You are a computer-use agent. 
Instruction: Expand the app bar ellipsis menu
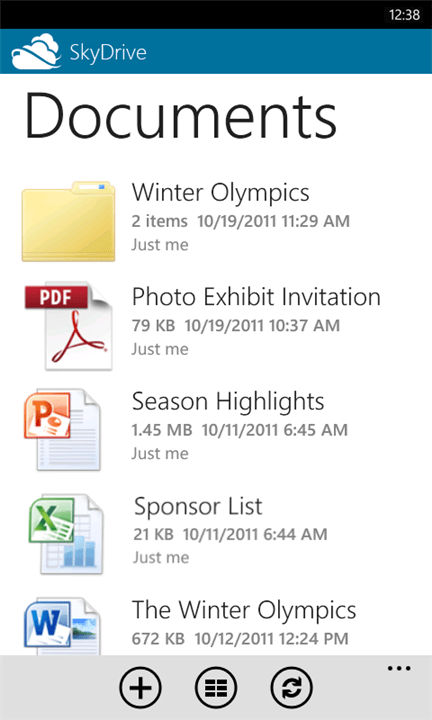tap(399, 669)
